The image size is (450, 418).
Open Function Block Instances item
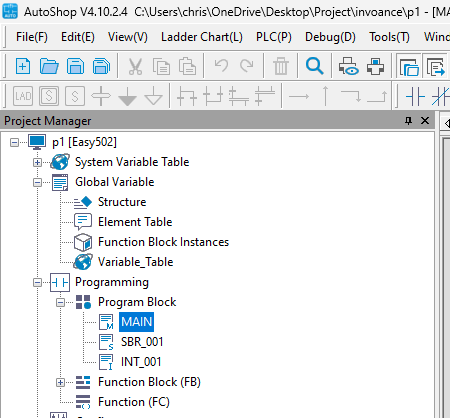pyautogui.click(x=163, y=242)
